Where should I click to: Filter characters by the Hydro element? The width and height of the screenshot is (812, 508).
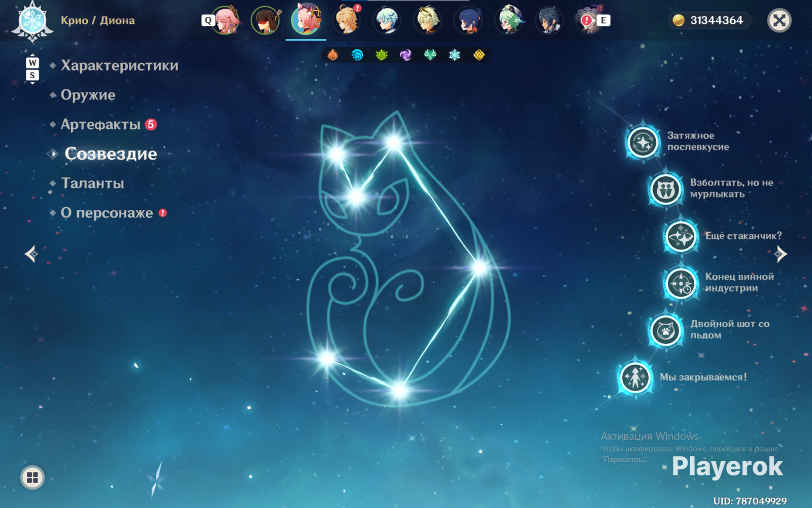357,55
